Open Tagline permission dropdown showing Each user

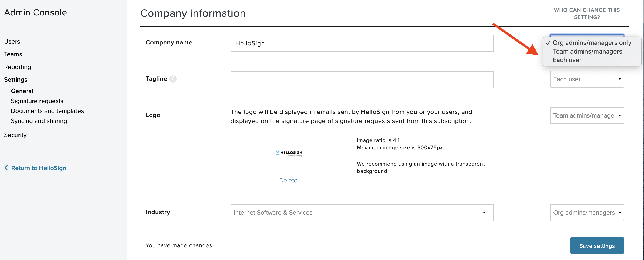point(587,79)
